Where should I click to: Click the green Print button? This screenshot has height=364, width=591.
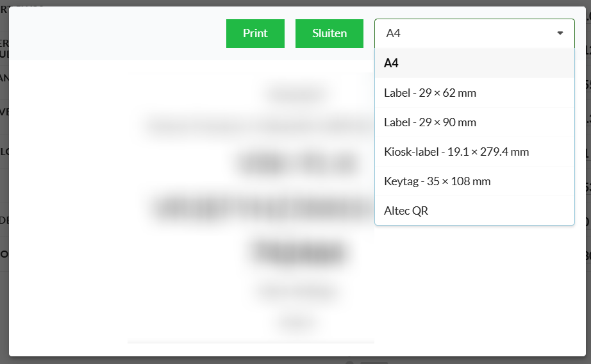pyautogui.click(x=255, y=33)
